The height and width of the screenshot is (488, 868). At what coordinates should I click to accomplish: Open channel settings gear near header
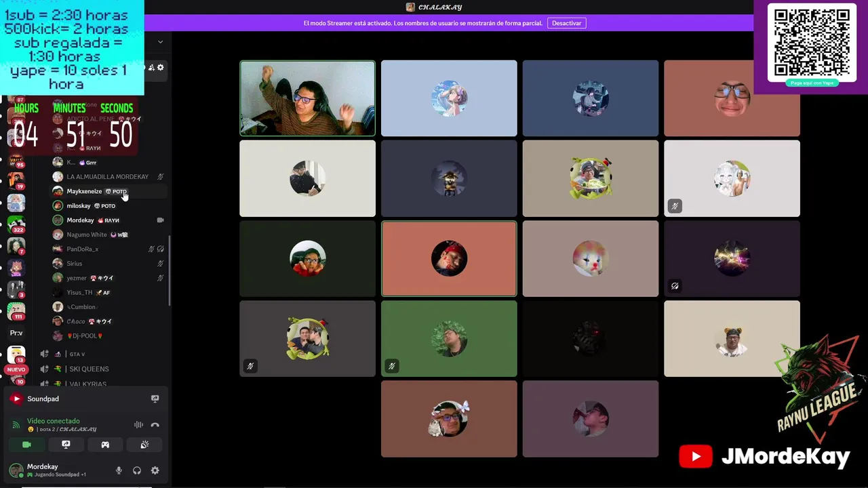[x=161, y=67]
